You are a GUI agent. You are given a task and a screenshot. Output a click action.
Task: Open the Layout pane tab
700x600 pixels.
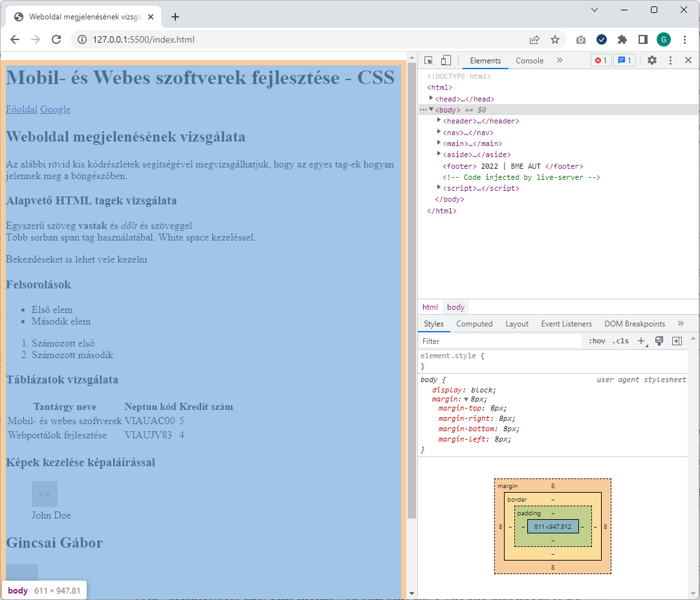point(517,324)
